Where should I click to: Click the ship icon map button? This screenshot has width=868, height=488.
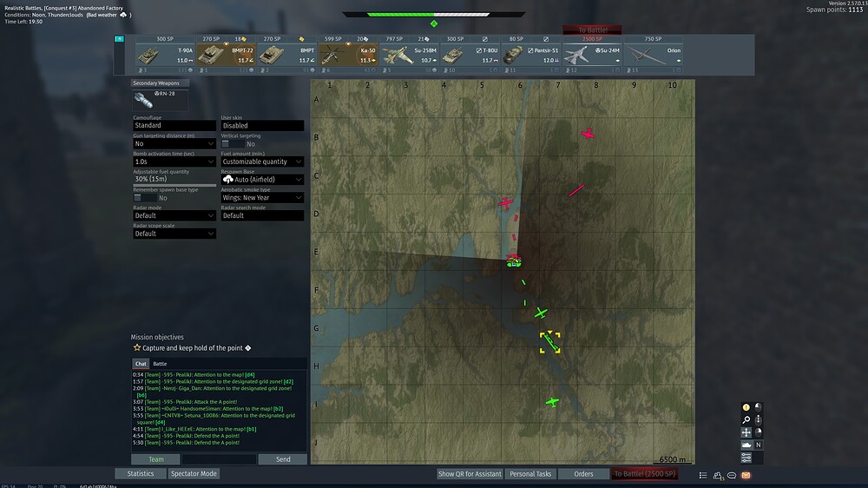click(746, 445)
